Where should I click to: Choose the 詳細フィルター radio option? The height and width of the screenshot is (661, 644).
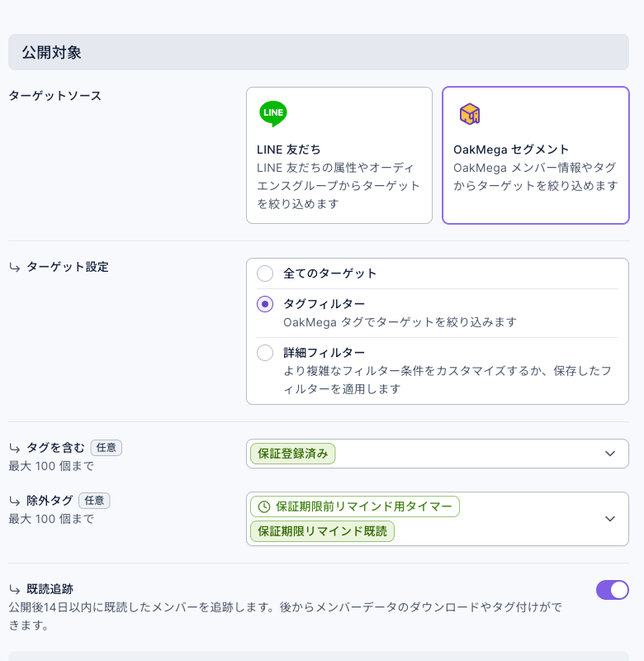[265, 353]
